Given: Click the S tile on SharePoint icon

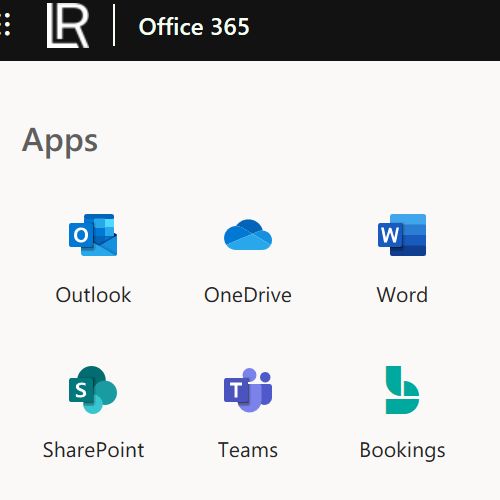Looking at the screenshot, I should click(x=81, y=390).
